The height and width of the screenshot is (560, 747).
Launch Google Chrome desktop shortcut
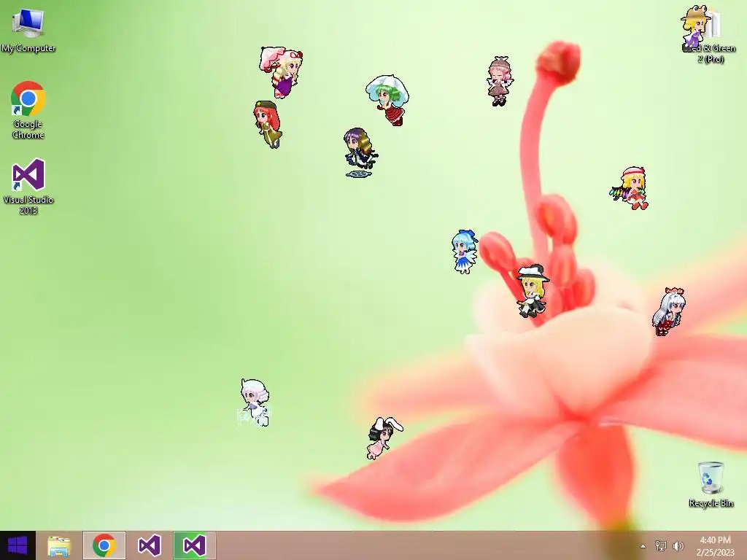click(x=28, y=110)
